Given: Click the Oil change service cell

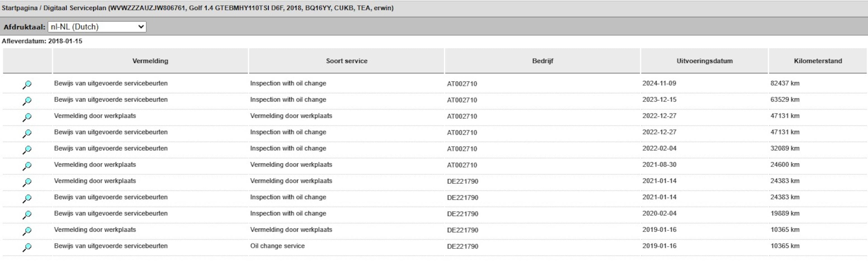Looking at the screenshot, I should (277, 246).
